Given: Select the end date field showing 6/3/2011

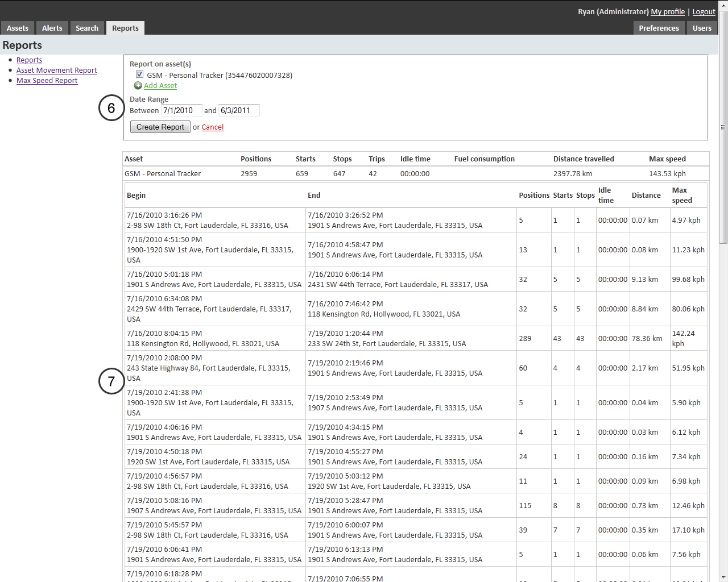Looking at the screenshot, I should click(238, 110).
